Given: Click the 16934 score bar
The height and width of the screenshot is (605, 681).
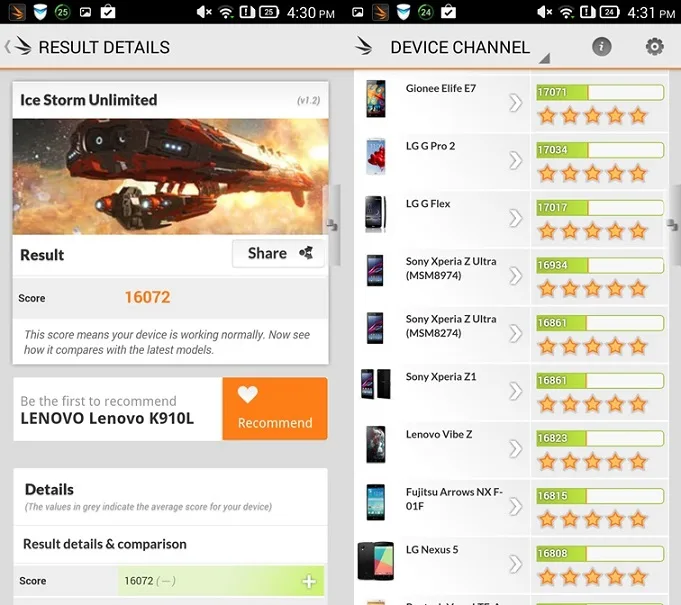Looking at the screenshot, I should pos(600,265).
